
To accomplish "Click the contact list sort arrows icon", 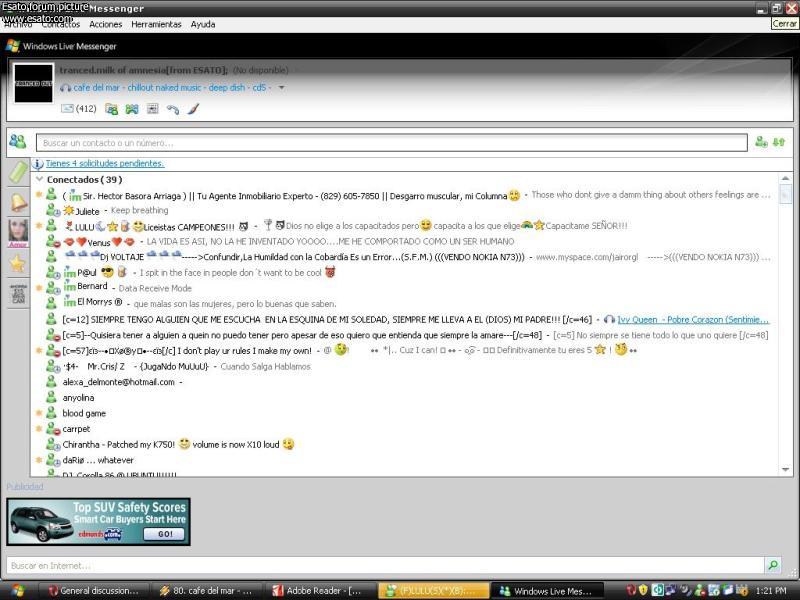I will click(779, 142).
